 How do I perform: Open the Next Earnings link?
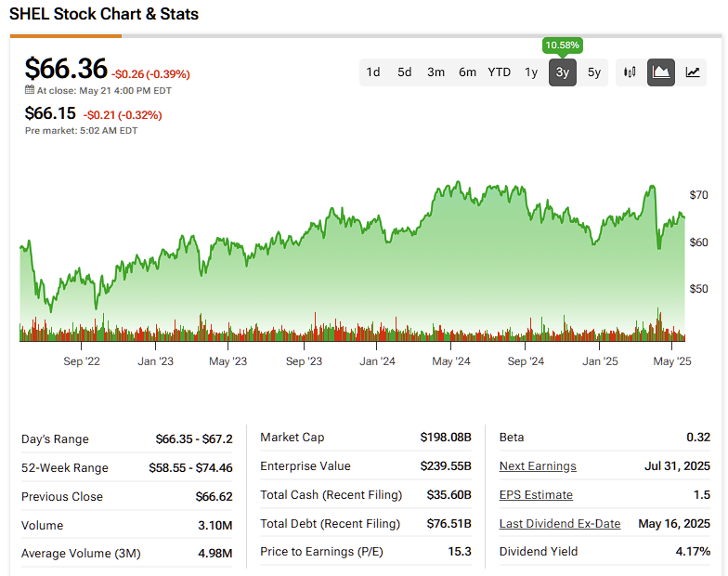tap(538, 466)
